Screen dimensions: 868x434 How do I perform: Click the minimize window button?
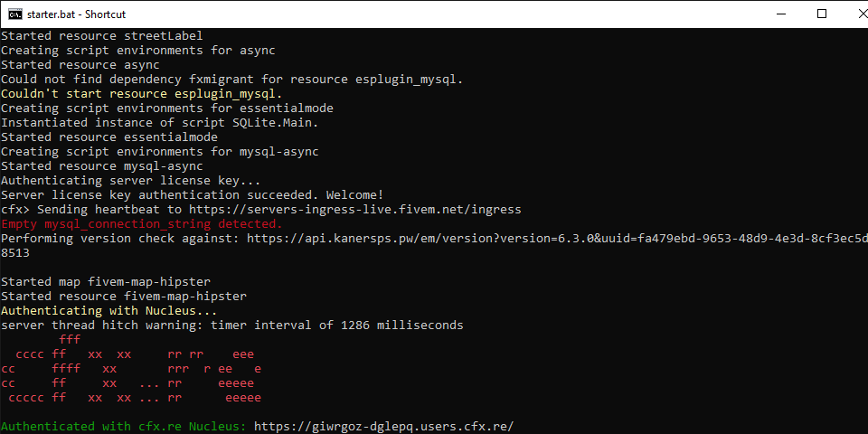(x=781, y=14)
